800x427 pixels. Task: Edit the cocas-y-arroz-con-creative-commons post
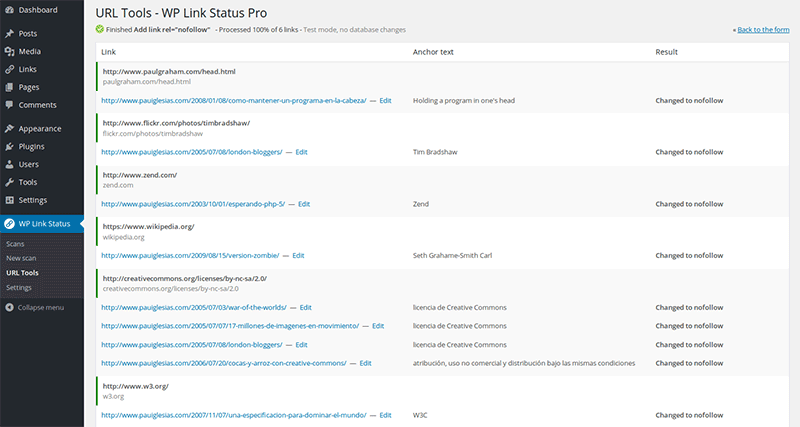365,363
